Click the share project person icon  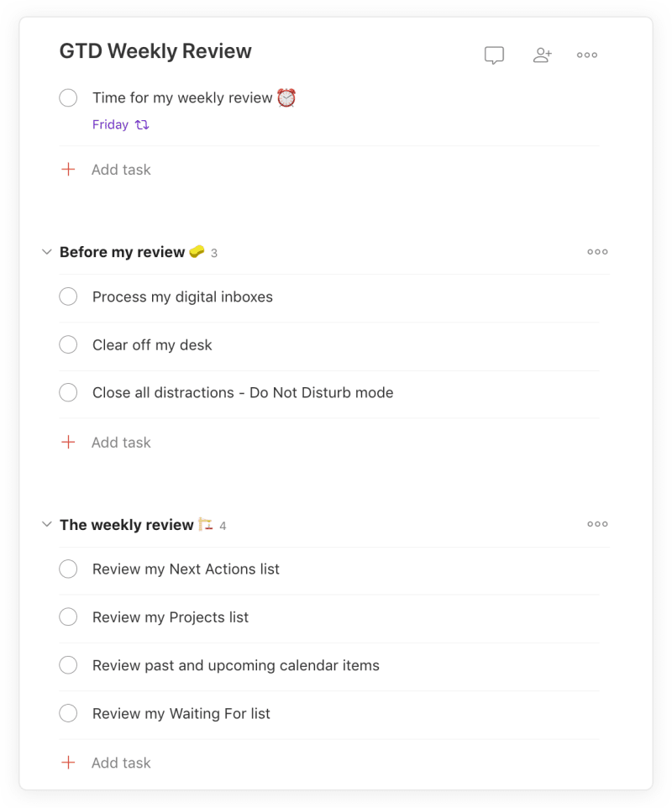(542, 55)
